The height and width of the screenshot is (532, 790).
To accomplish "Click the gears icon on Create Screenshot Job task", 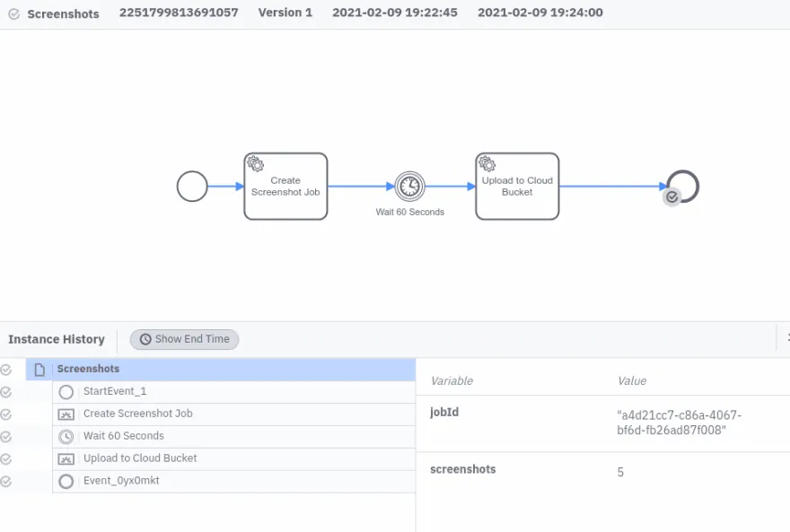I will point(255,165).
